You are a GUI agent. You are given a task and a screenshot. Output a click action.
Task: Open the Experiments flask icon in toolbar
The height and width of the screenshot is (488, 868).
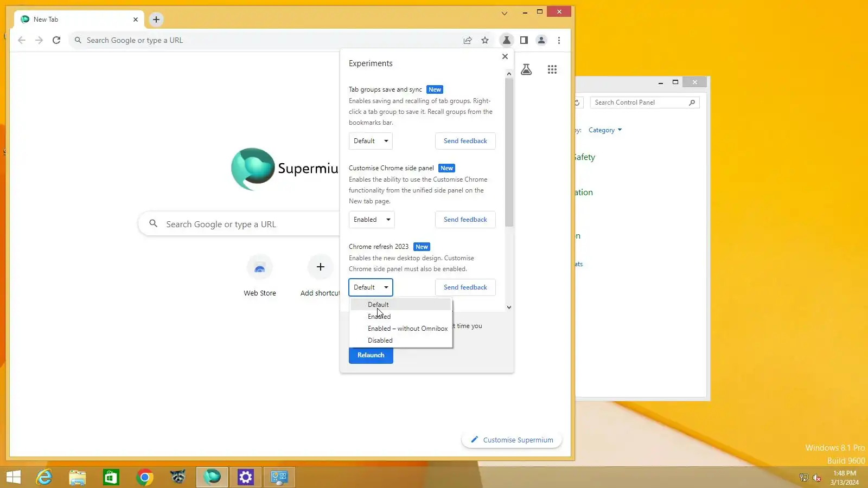click(x=506, y=40)
